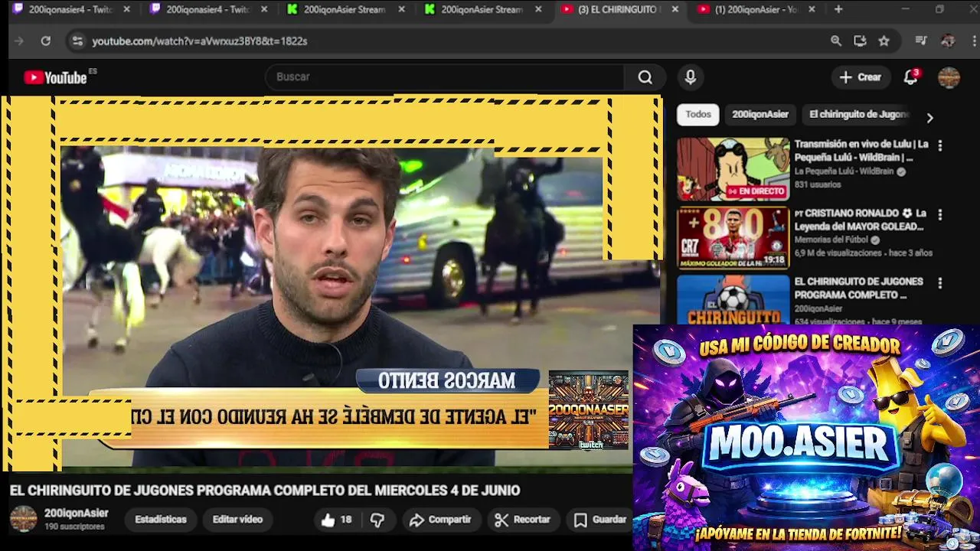Open sidebar title 'EL CHIRINGUITO DE JUGONES PROGRAMA COMPLETO'
980x551 pixels.
click(858, 289)
